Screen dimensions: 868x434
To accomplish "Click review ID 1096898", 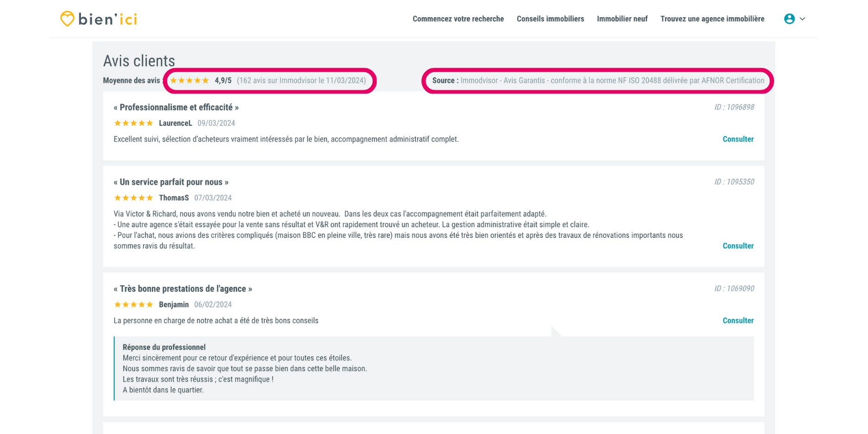I will 734,107.
